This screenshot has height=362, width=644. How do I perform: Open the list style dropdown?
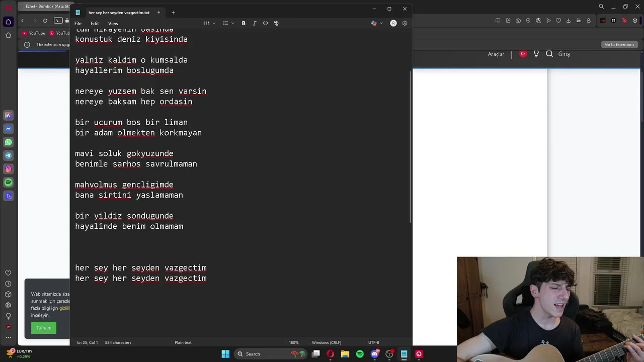tap(228, 23)
